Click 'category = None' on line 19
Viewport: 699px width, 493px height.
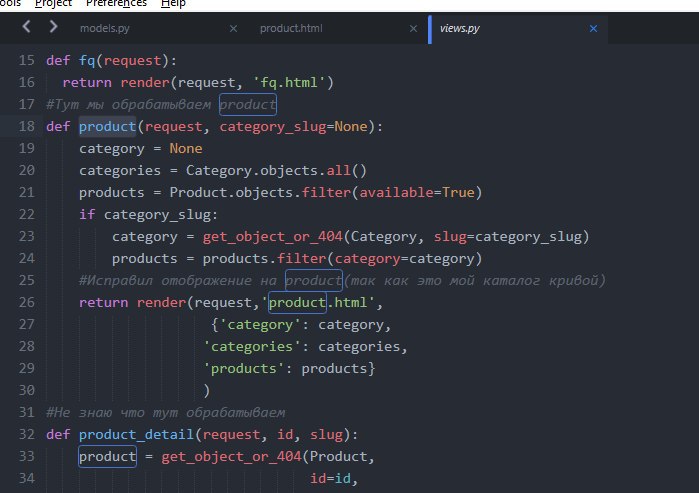(140, 148)
